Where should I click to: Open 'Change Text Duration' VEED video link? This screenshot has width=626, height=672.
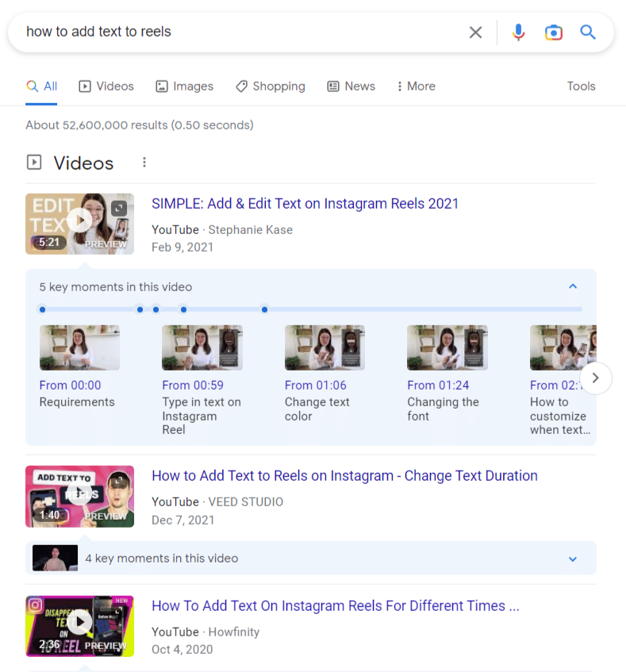(344, 476)
